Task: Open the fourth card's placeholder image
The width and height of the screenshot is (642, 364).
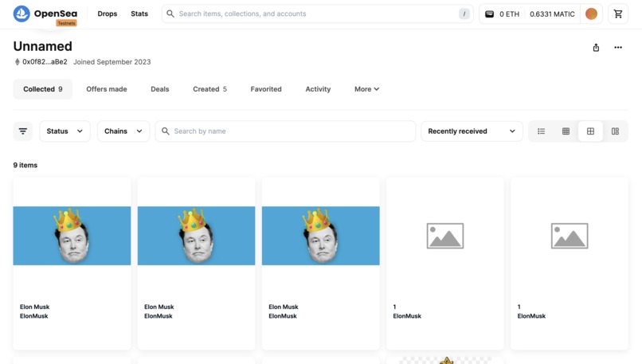Action: 445,236
